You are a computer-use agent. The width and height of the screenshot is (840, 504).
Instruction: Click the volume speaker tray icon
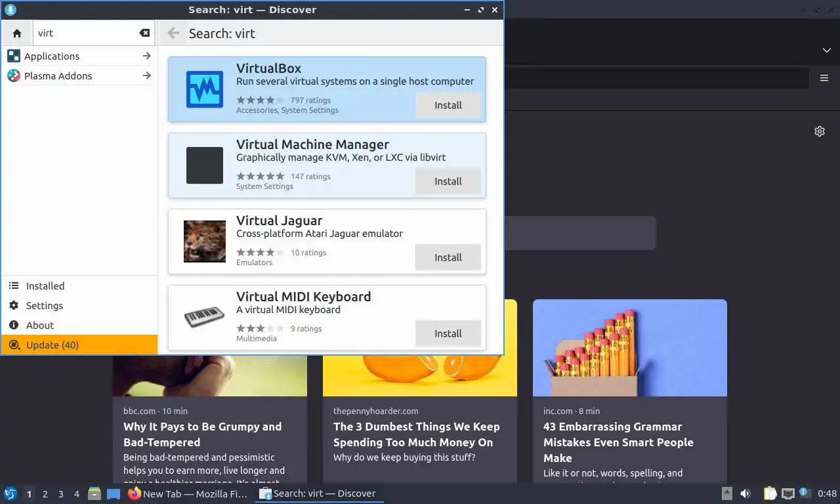point(745,493)
